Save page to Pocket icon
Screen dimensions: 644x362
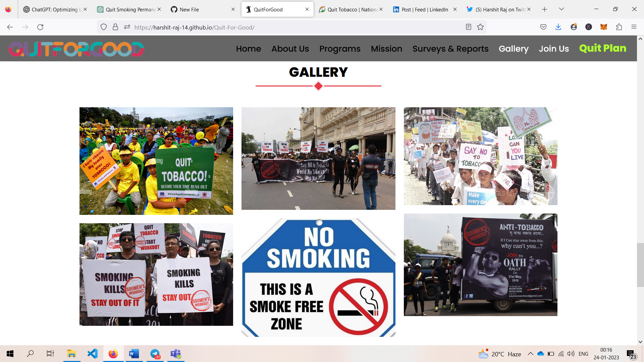coord(543,27)
